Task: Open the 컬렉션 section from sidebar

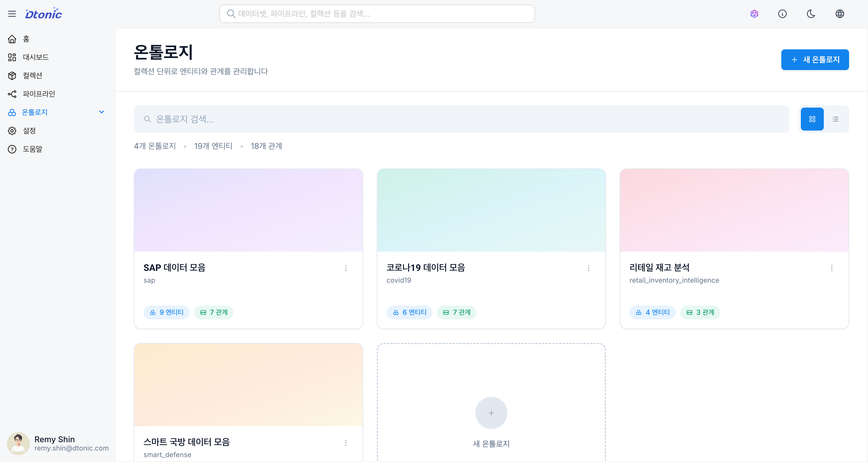Action: [12, 75]
